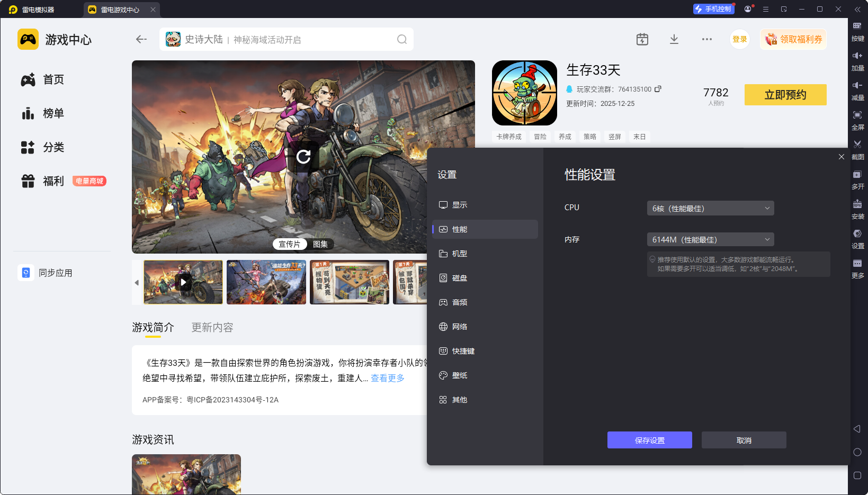This screenshot has width=868, height=495.
Task: Open key mapping (按键) keyboard icon
Action: [857, 26]
